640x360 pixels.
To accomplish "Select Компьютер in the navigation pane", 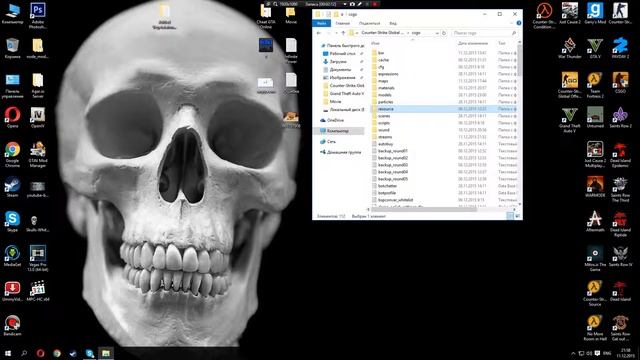I will tap(338, 131).
